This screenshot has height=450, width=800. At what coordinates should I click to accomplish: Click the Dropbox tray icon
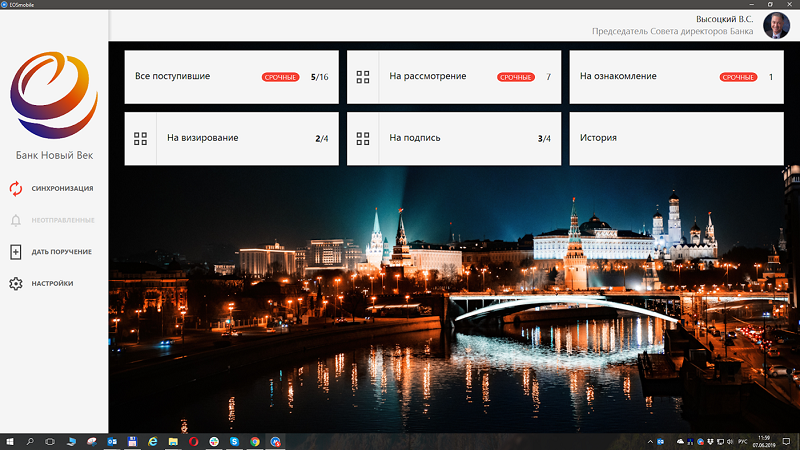point(710,442)
